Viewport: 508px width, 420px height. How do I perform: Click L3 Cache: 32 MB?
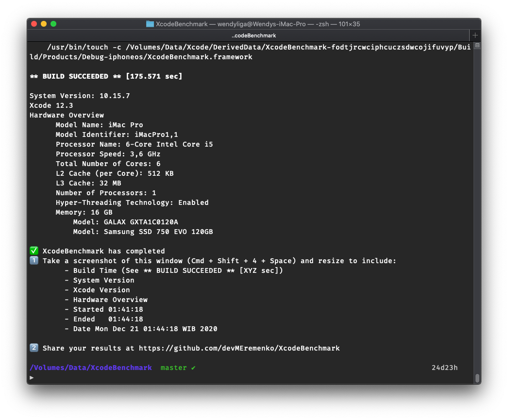click(x=88, y=183)
